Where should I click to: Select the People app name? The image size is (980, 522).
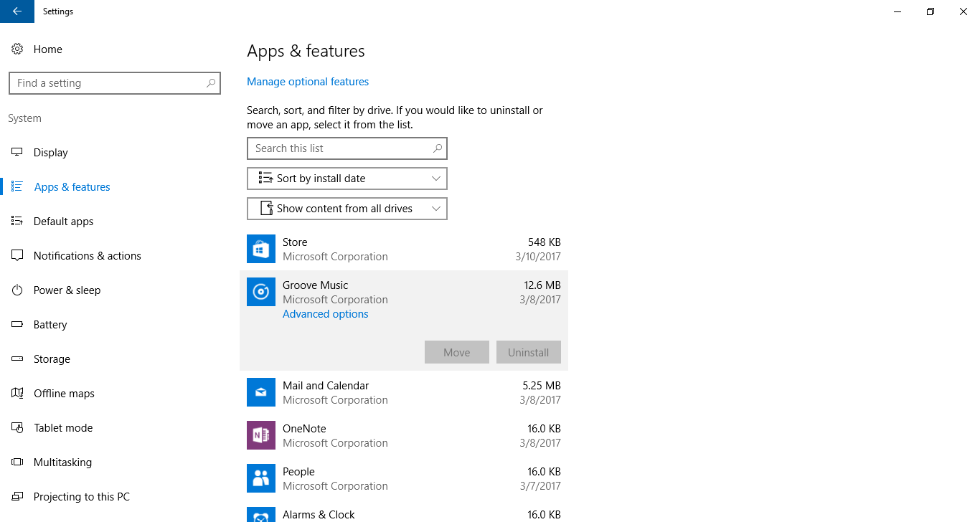[298, 472]
